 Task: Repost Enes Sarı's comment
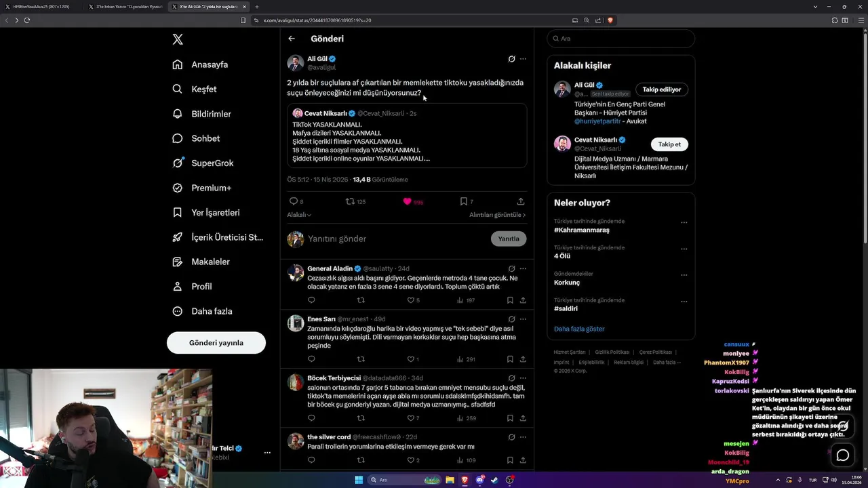[361, 359]
